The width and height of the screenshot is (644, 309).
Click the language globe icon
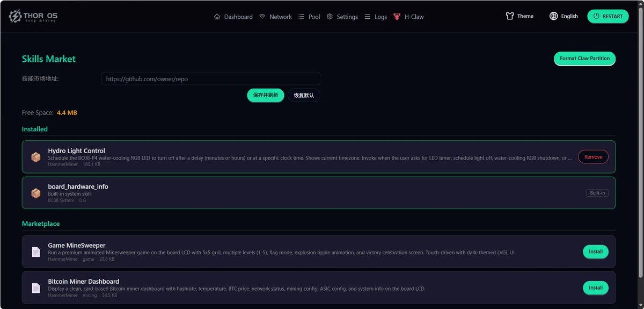coord(554,16)
